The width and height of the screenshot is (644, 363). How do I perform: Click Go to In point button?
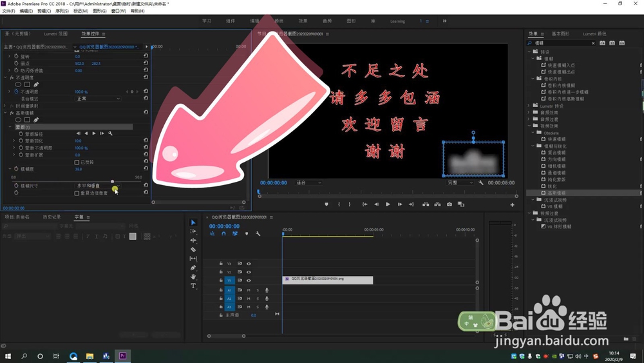[365, 204]
